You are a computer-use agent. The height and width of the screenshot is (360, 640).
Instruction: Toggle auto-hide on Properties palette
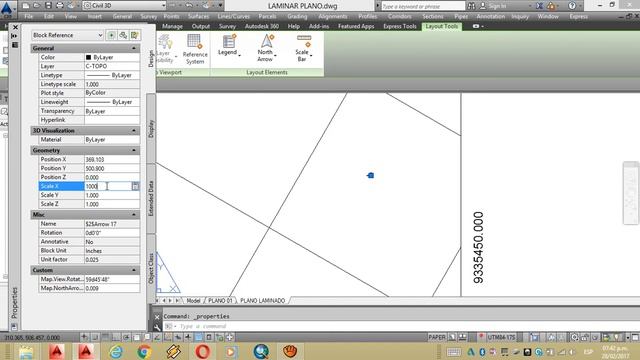click(15, 36)
